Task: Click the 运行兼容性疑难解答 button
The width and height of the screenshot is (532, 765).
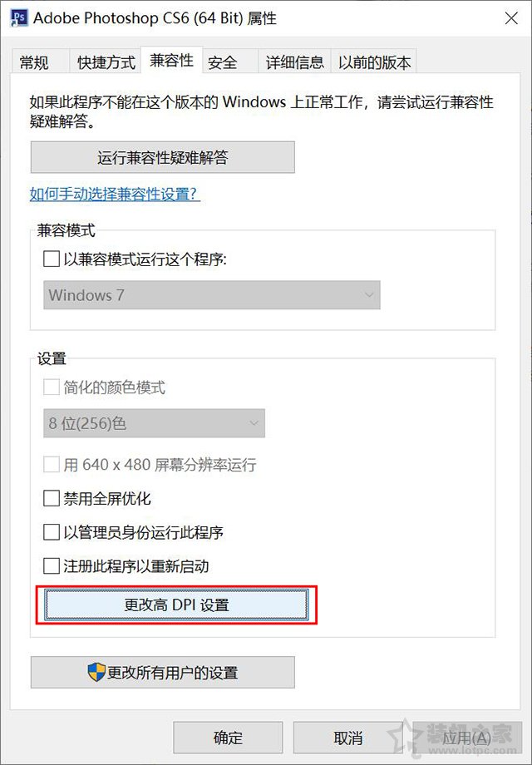Action: pyautogui.click(x=163, y=157)
